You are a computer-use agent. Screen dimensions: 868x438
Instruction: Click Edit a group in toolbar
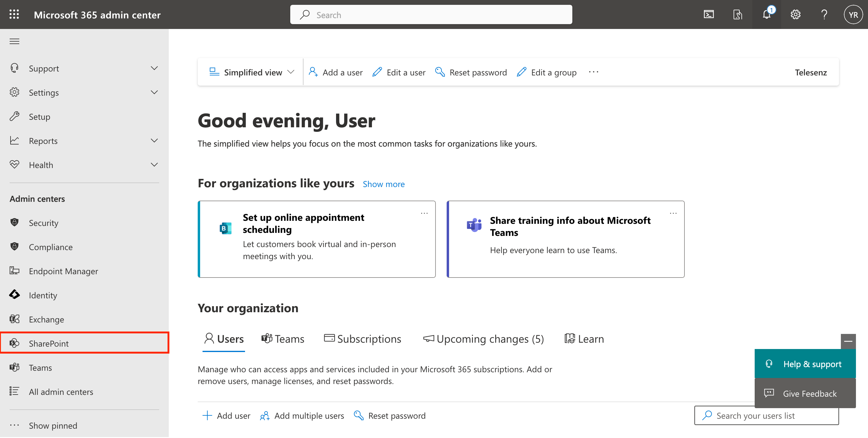[x=546, y=72]
